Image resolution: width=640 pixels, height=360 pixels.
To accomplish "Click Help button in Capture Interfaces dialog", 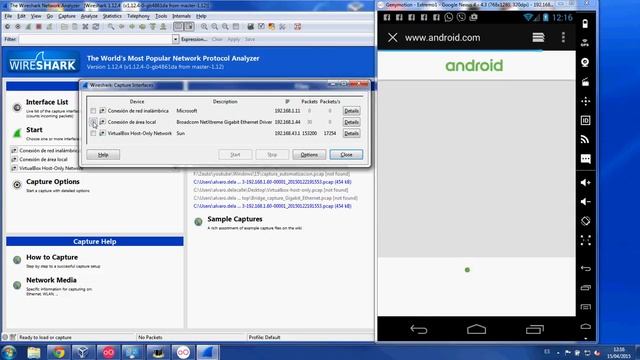I will pos(103,155).
